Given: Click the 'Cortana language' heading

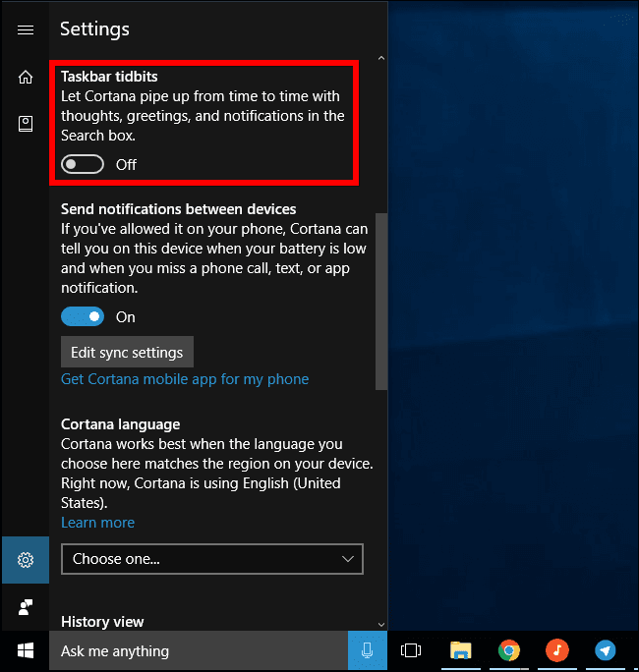Looking at the screenshot, I should pyautogui.click(x=121, y=424).
